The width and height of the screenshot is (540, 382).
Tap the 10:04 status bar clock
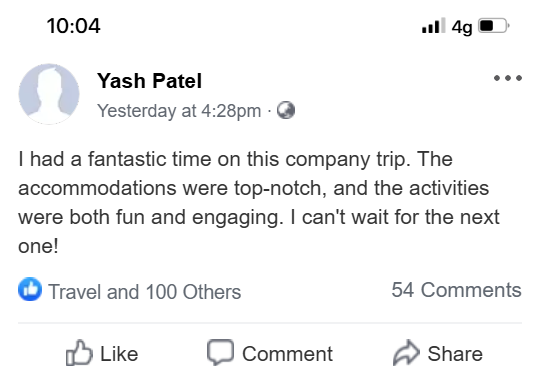tap(73, 26)
